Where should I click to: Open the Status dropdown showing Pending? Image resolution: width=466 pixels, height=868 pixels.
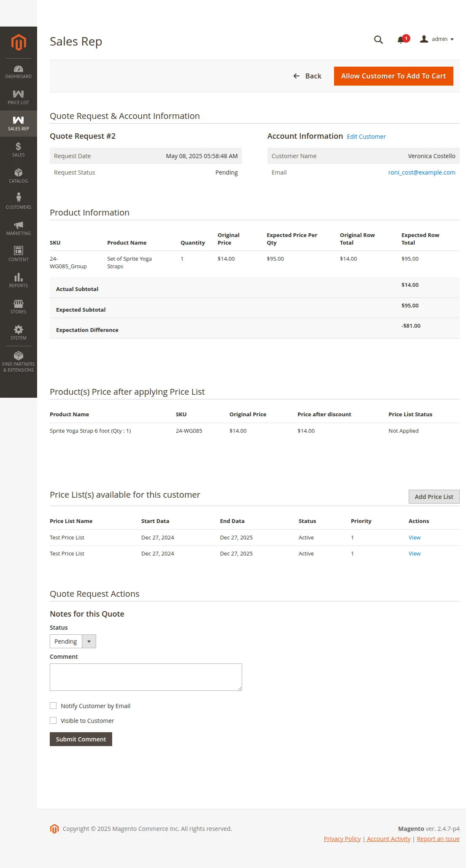point(73,641)
